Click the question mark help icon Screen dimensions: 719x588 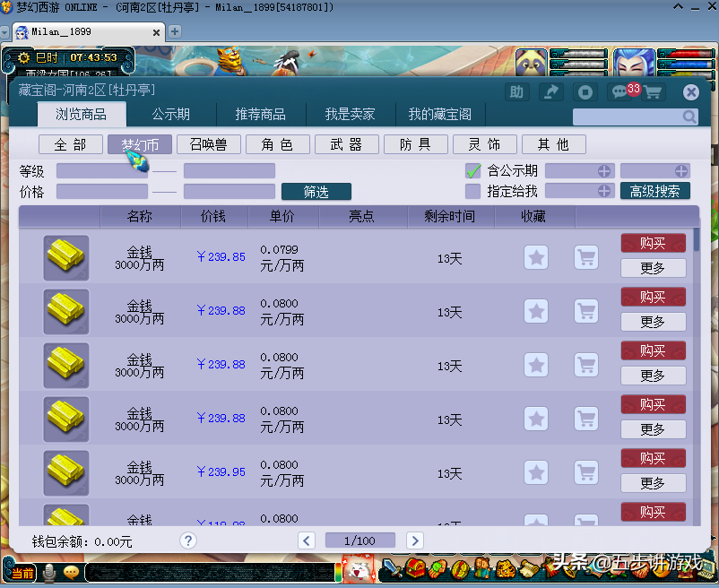pyautogui.click(x=188, y=540)
